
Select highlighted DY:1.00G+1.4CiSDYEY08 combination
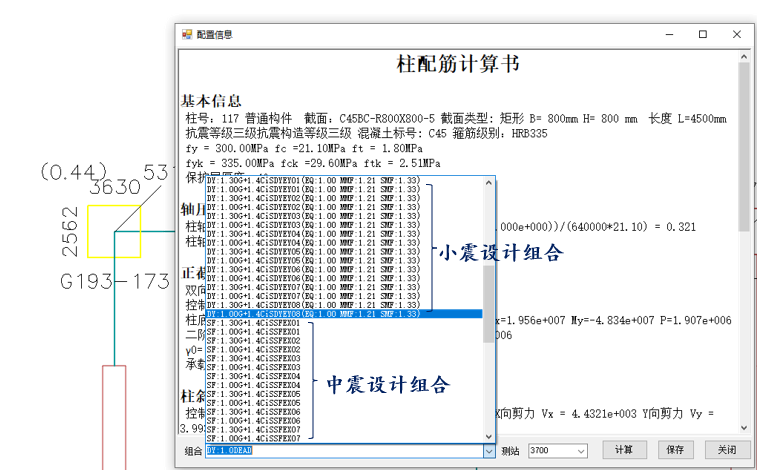[312, 314]
